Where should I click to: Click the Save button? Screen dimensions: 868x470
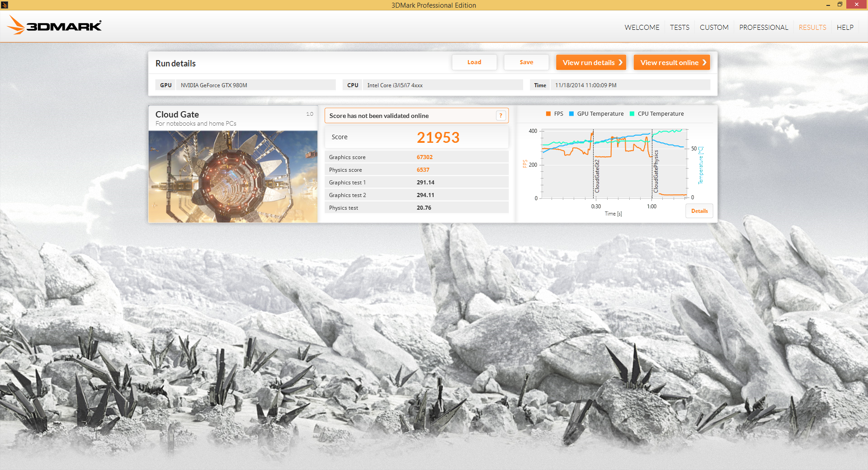pos(526,62)
